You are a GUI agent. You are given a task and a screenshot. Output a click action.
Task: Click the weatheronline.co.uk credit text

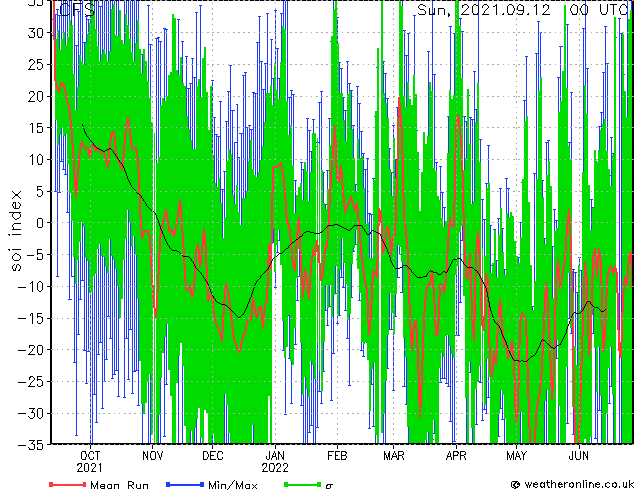coord(572,484)
